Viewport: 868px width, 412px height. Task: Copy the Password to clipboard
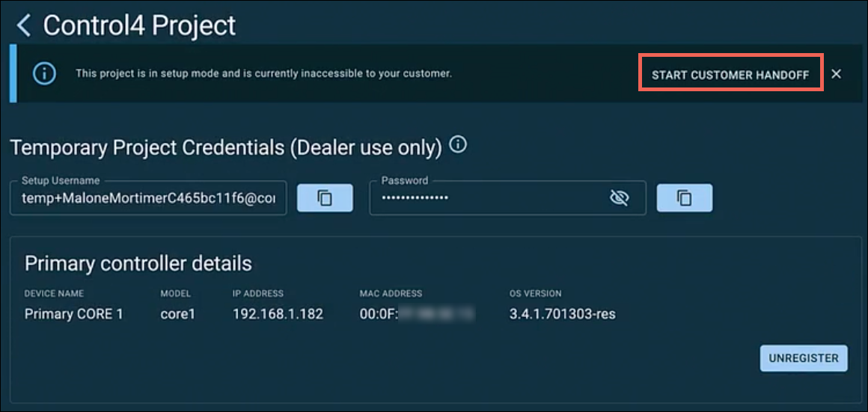[x=684, y=198]
